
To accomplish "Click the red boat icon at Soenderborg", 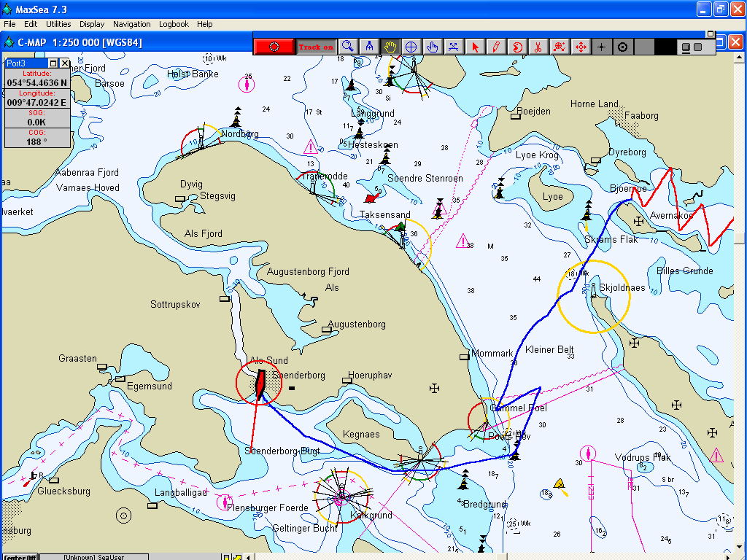I will click(260, 384).
